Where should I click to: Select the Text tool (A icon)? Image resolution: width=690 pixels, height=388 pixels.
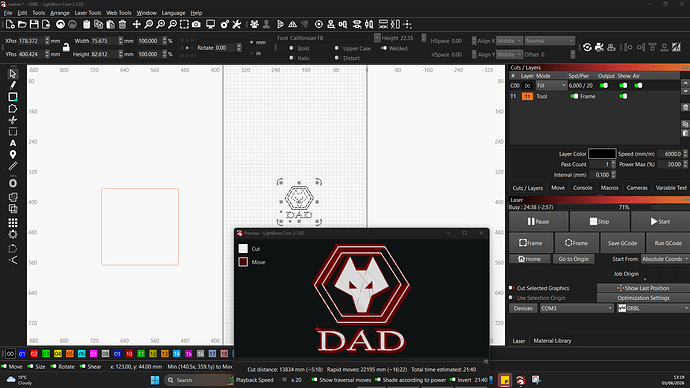[13, 143]
